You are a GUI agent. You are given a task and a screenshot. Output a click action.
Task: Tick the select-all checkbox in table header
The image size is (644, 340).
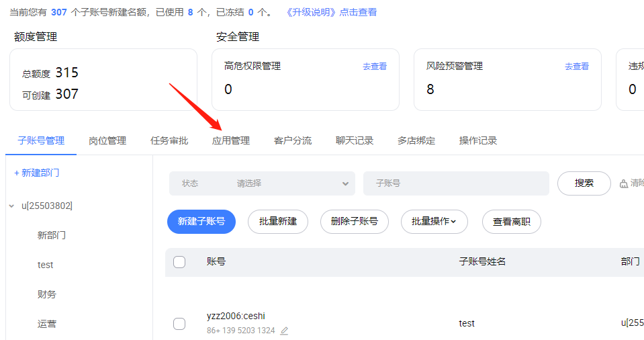pyautogui.click(x=179, y=262)
